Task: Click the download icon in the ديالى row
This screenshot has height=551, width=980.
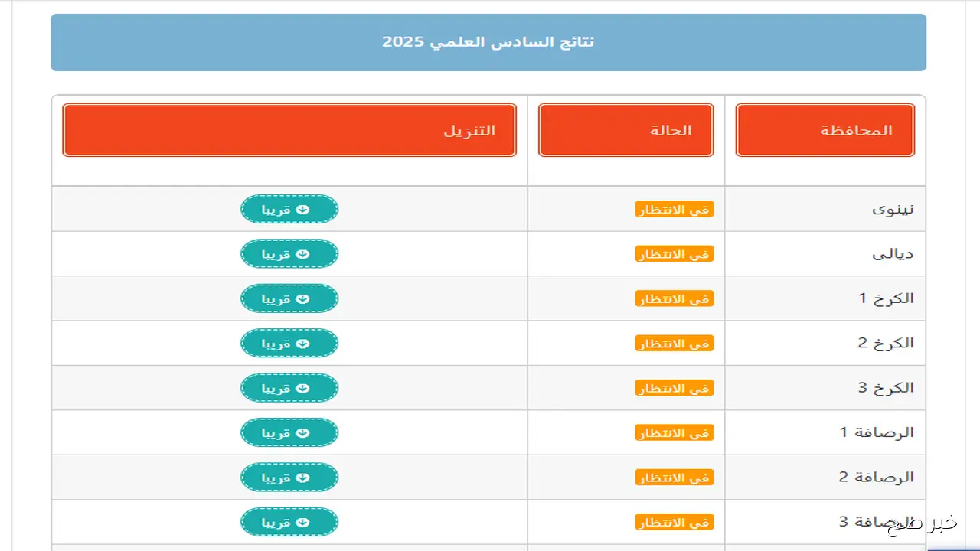Action: [302, 253]
